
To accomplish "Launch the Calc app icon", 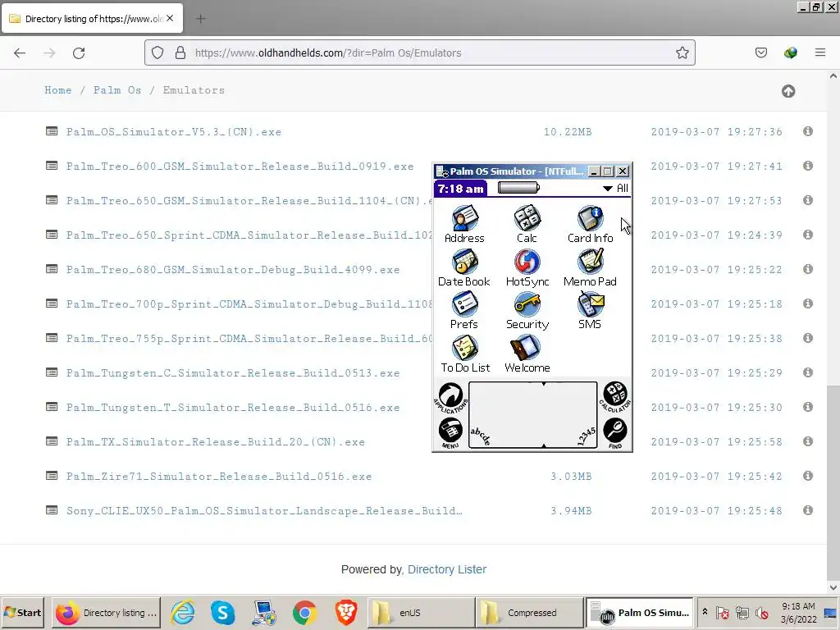I will click(x=527, y=225).
